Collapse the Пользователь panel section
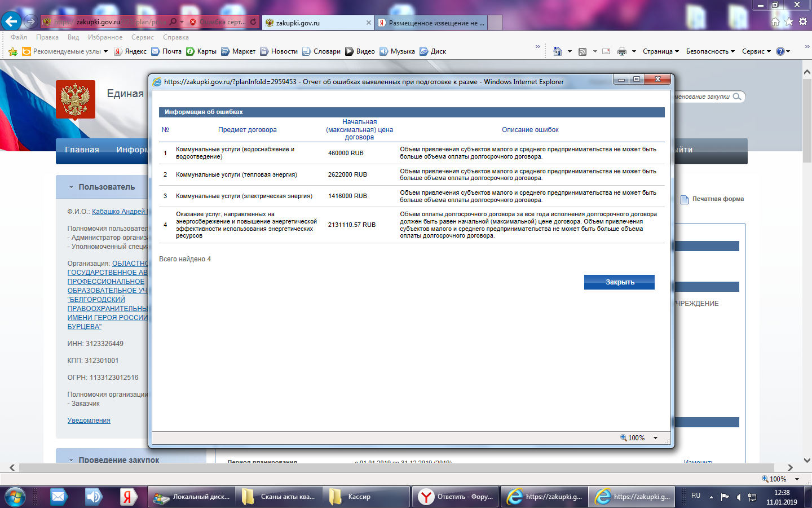The width and height of the screenshot is (812, 508). (x=71, y=187)
